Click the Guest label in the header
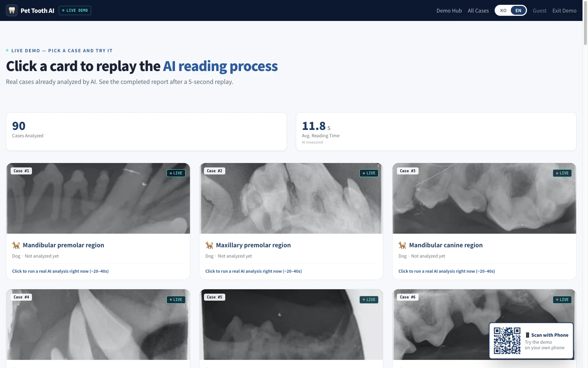Viewport: 588px width, 368px height. [x=539, y=11]
